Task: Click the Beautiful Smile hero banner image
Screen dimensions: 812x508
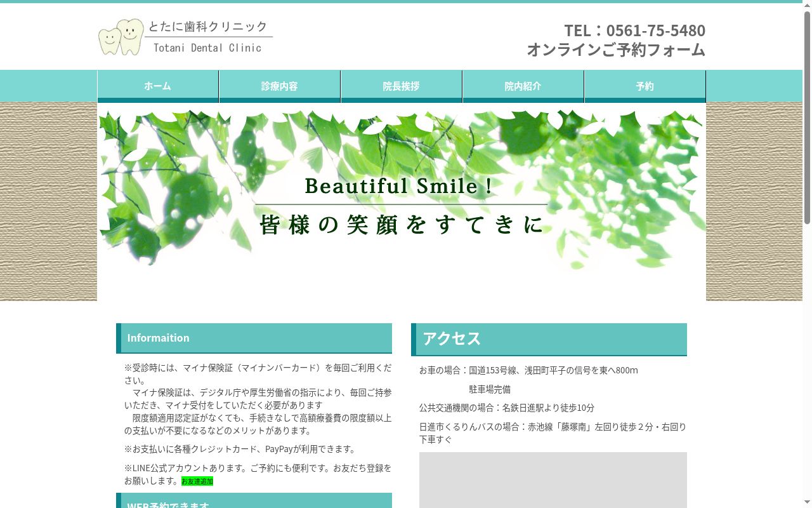Action: tap(402, 202)
